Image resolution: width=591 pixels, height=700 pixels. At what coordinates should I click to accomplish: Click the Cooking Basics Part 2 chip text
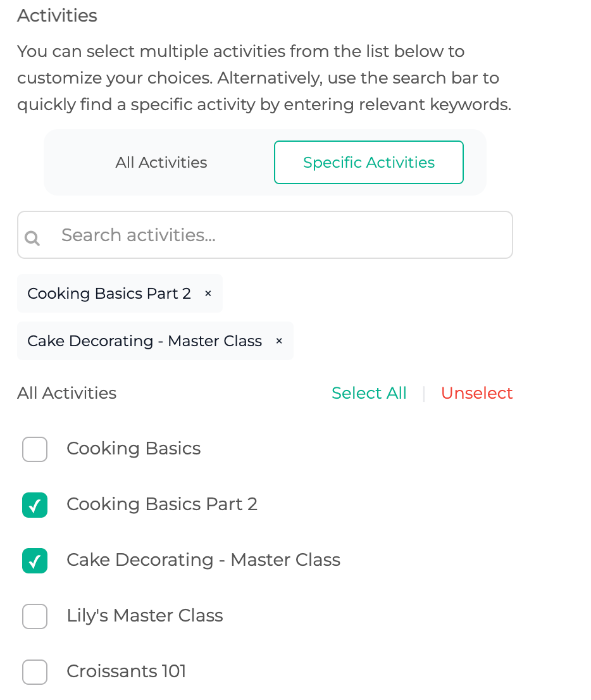[x=109, y=294]
